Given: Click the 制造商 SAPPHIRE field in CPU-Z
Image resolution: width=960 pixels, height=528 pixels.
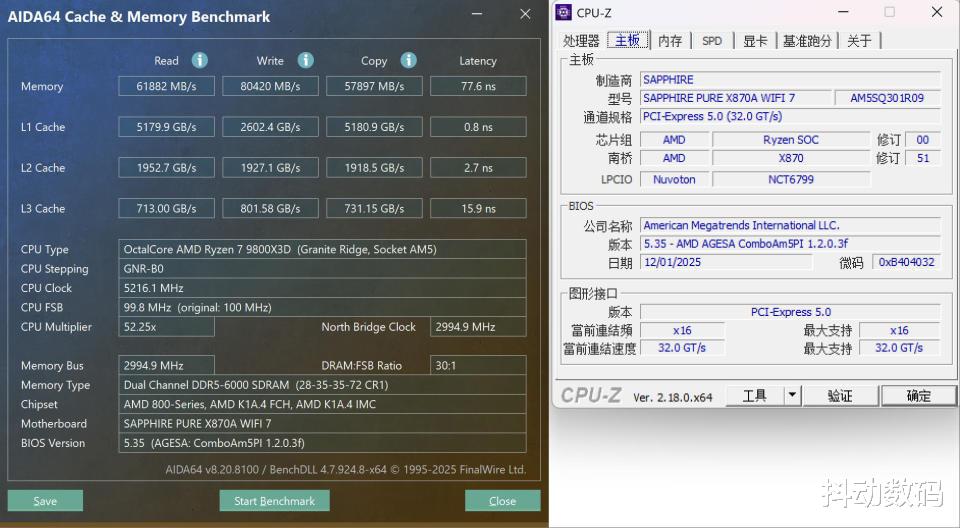Looking at the screenshot, I should (790, 80).
